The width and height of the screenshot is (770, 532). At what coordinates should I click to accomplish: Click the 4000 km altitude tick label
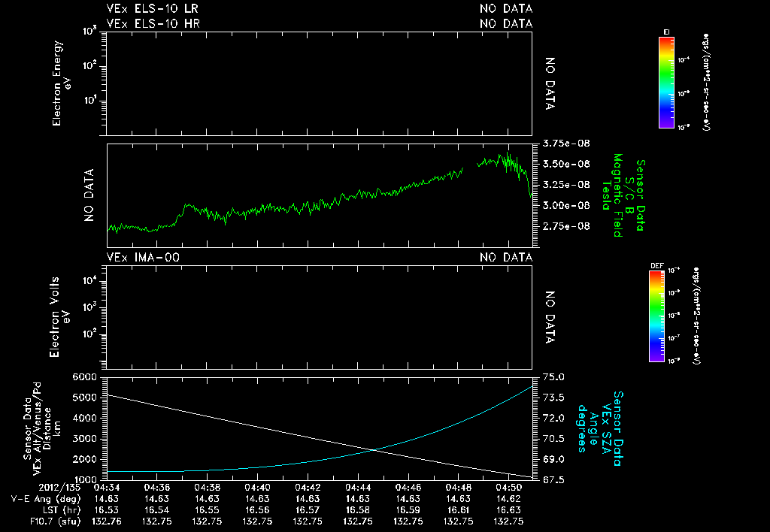click(x=84, y=418)
